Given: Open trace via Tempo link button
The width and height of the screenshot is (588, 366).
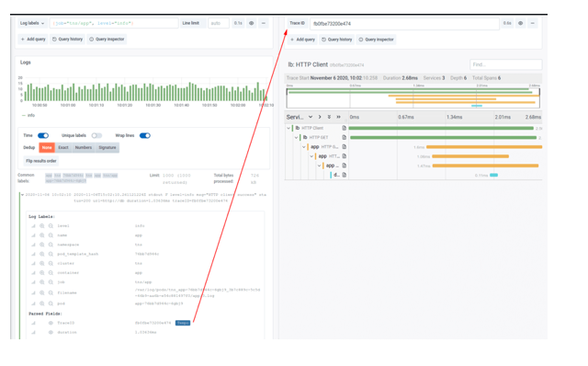Looking at the screenshot, I should 183,323.
